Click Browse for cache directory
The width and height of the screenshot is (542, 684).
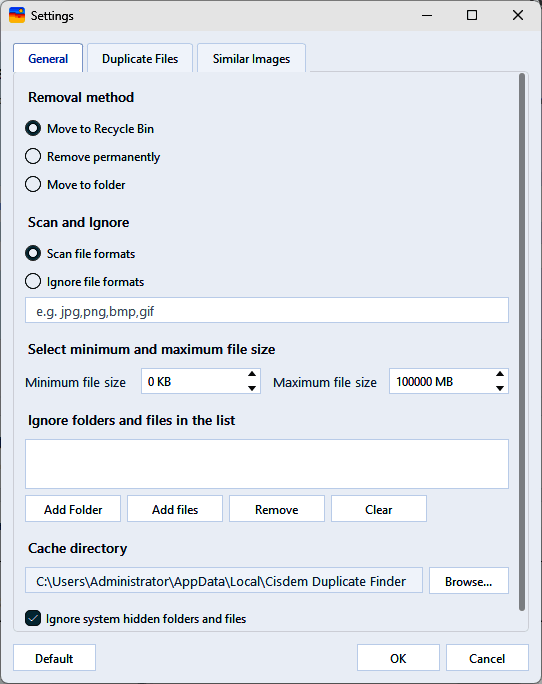point(469,581)
